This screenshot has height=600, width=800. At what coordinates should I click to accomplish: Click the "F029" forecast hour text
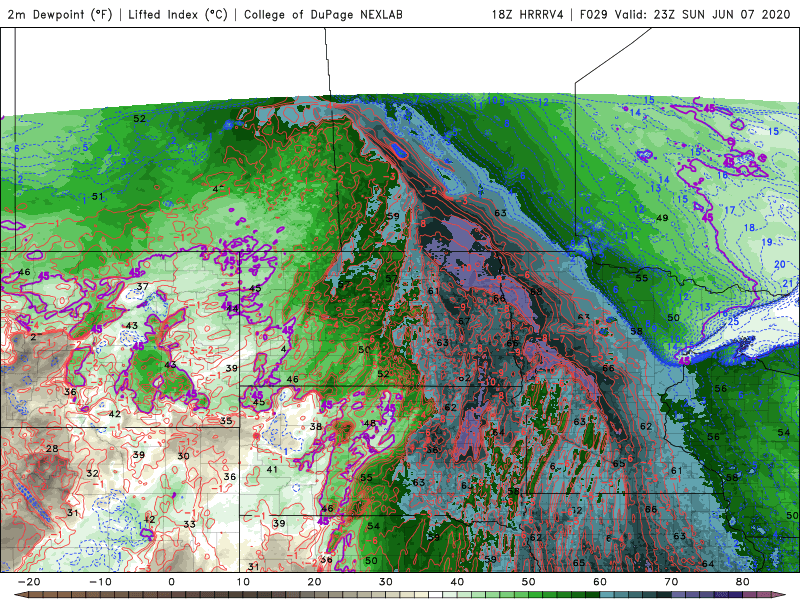coord(594,14)
